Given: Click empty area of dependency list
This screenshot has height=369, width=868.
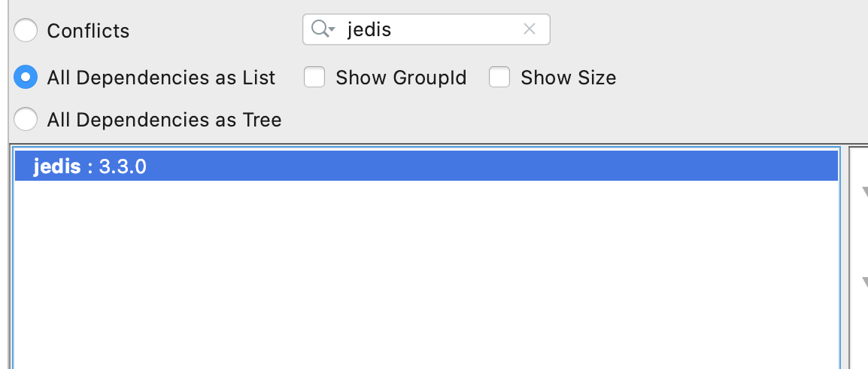Looking at the screenshot, I should tap(426, 274).
